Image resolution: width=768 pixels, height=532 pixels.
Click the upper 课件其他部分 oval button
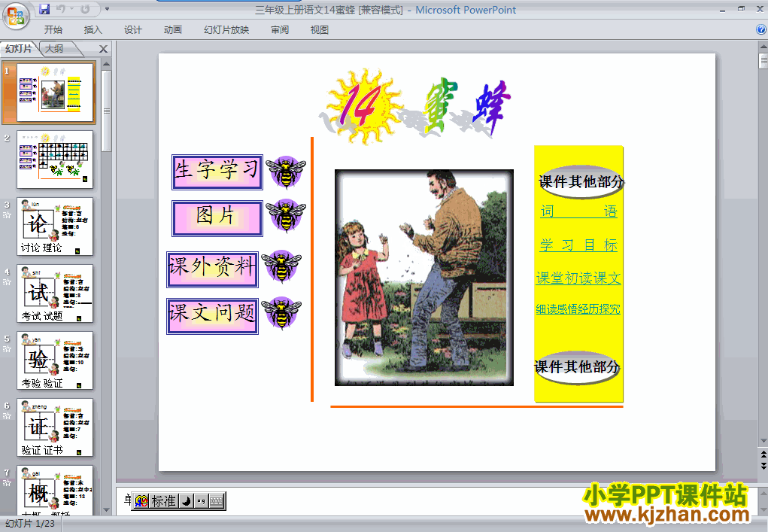coord(581,182)
